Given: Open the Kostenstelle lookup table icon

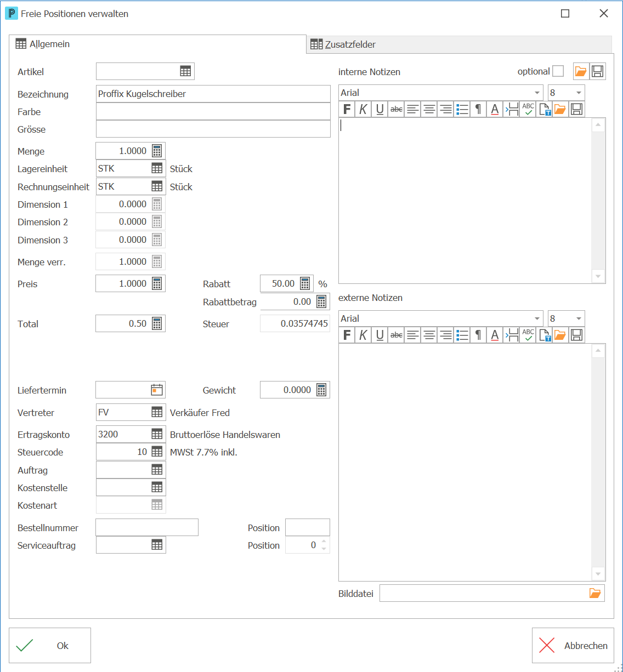Looking at the screenshot, I should [x=157, y=487].
